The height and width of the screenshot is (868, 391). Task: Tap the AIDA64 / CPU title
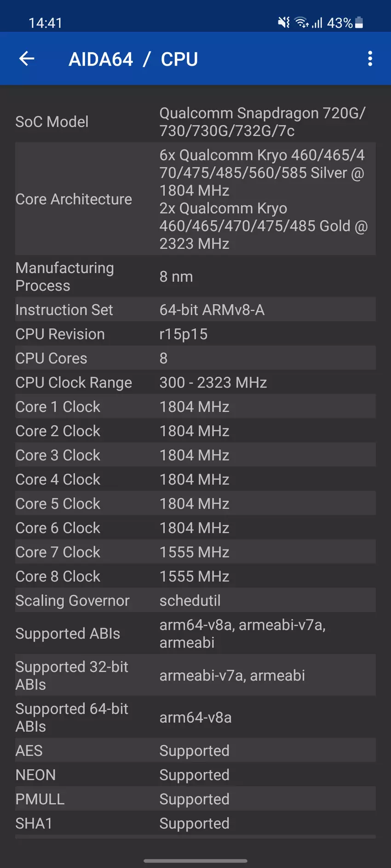coord(133,59)
